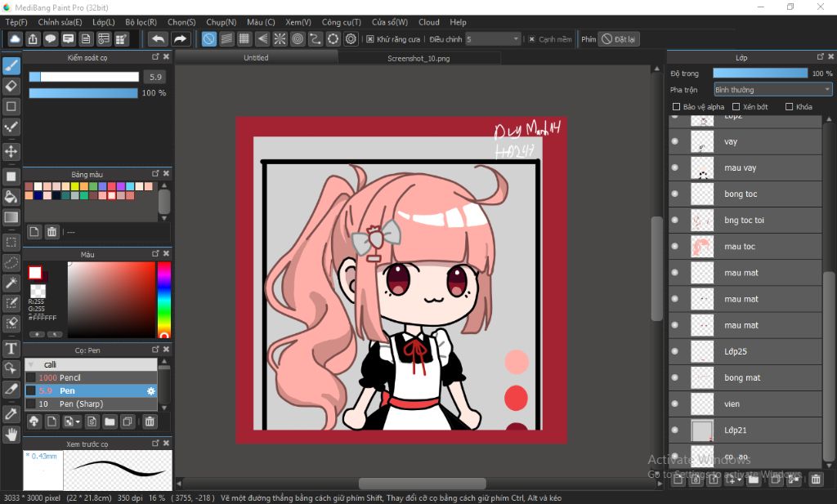Select the Bucket fill tool
Viewport: 837px width, 504px height.
point(11,197)
